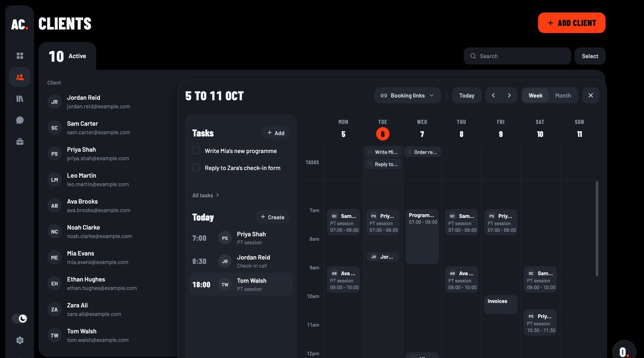Open the library books icon in sidebar
The width and height of the screenshot is (644, 358).
click(20, 99)
